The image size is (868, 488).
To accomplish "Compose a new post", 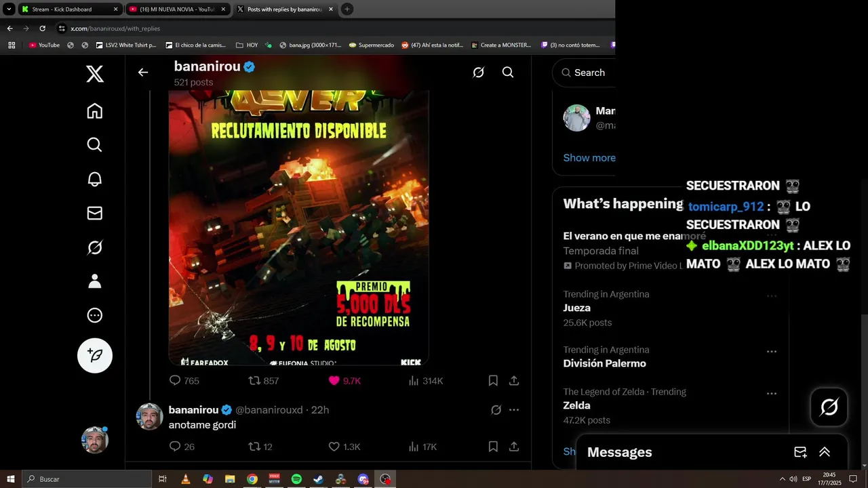I will pos(95,355).
